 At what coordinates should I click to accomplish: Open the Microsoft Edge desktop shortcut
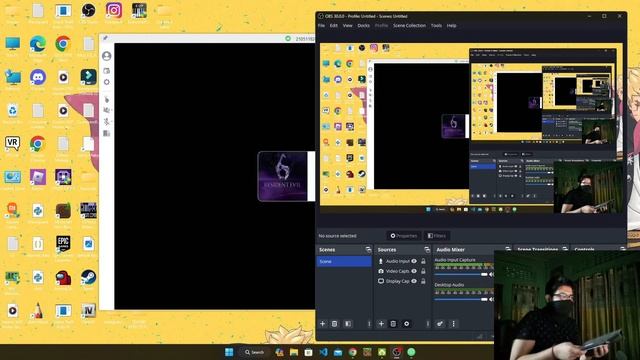[38, 44]
